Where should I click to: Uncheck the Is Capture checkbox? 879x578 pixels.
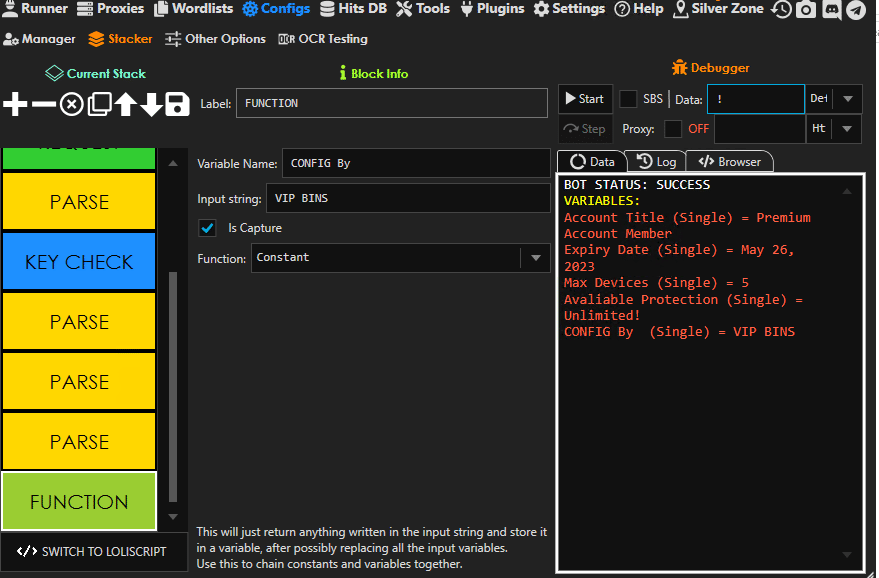coord(208,228)
